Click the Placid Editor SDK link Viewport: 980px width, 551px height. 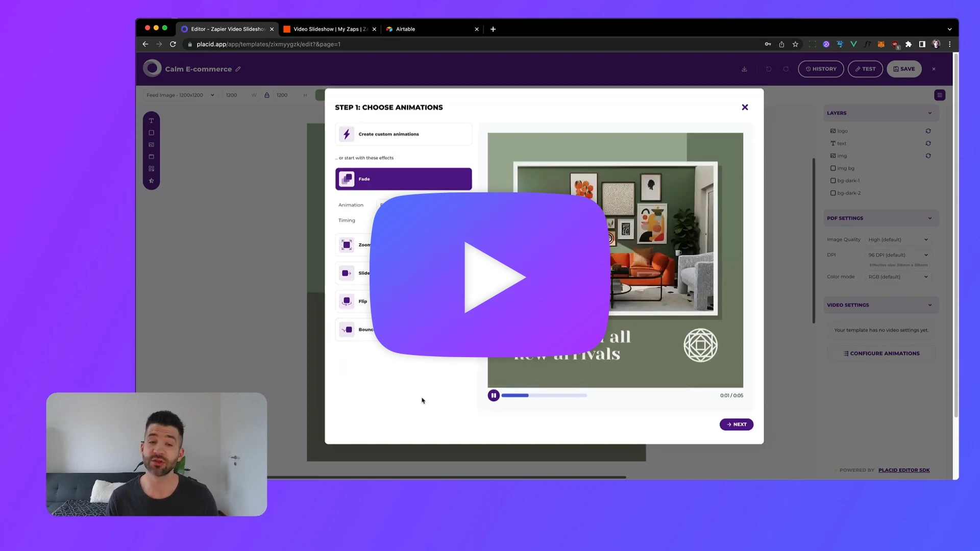click(x=904, y=470)
